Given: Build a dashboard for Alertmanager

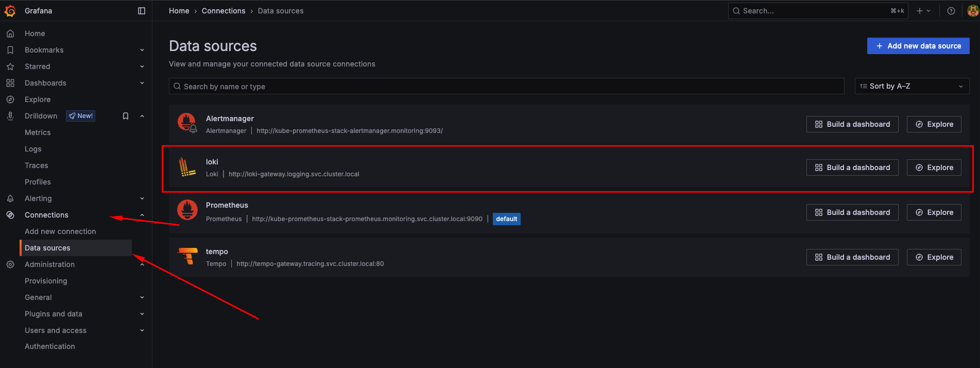Looking at the screenshot, I should point(852,124).
